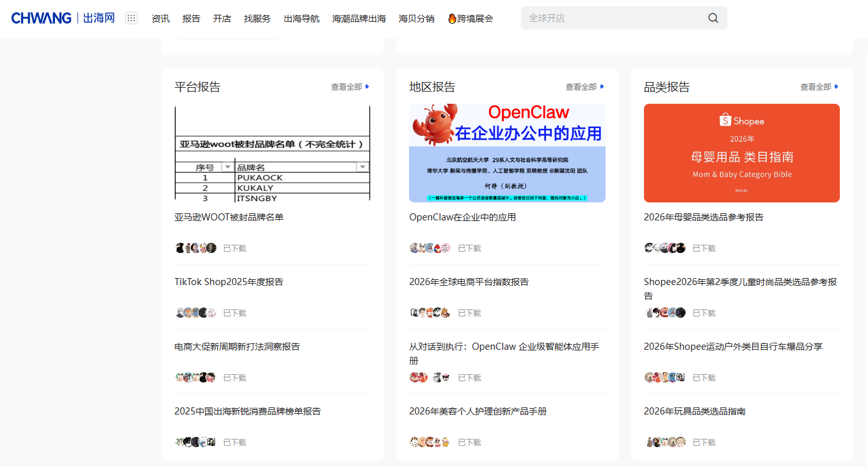
Task: Click avatar group under 亚马逊WOOT被封品牌名单
Action: [x=196, y=248]
